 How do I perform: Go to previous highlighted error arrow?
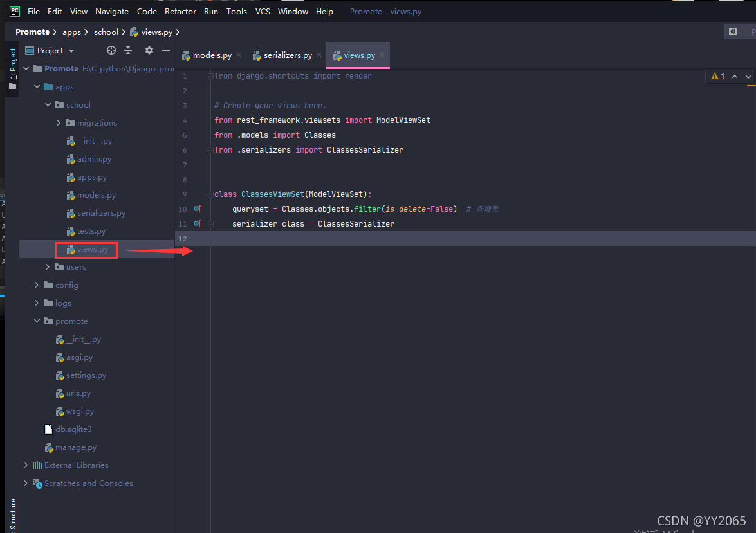[x=735, y=76]
